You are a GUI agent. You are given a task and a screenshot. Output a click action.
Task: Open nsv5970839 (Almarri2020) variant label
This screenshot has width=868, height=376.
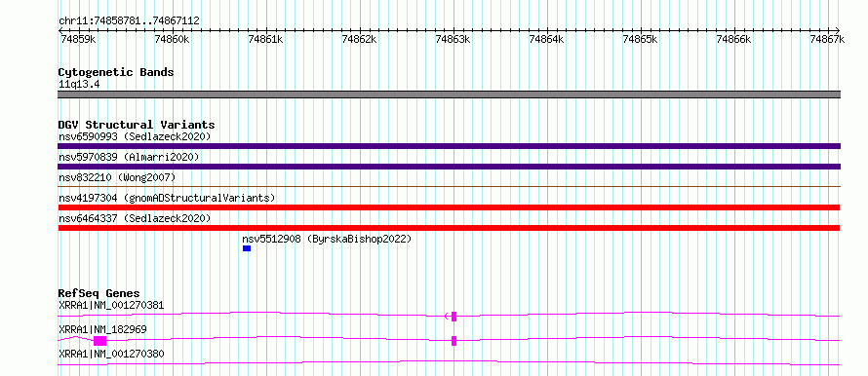coord(129,157)
